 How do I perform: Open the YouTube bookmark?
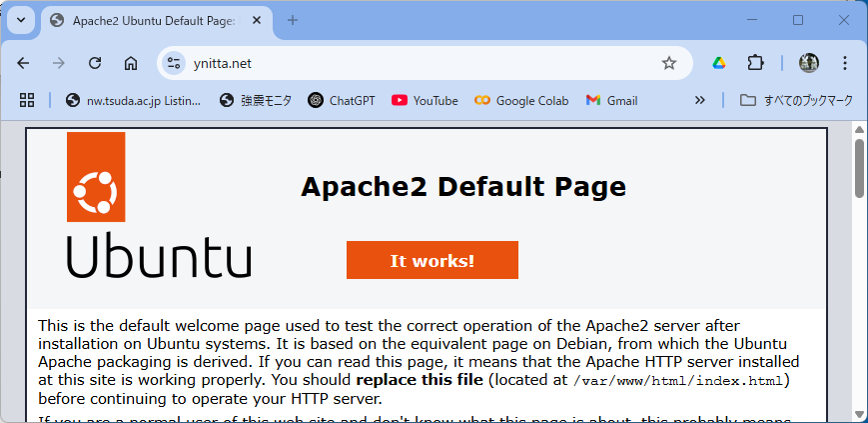pos(425,100)
